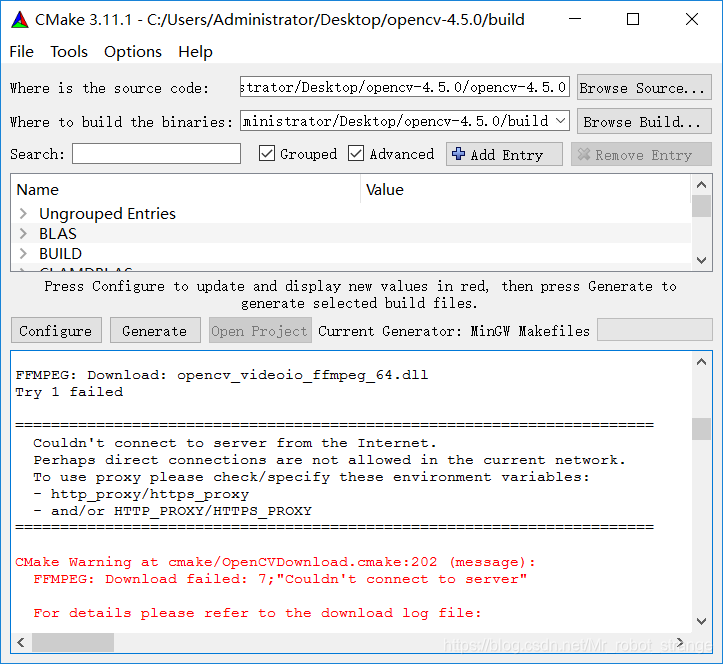Minimize the CMake window
The image size is (723, 664).
pyautogui.click(x=575, y=19)
